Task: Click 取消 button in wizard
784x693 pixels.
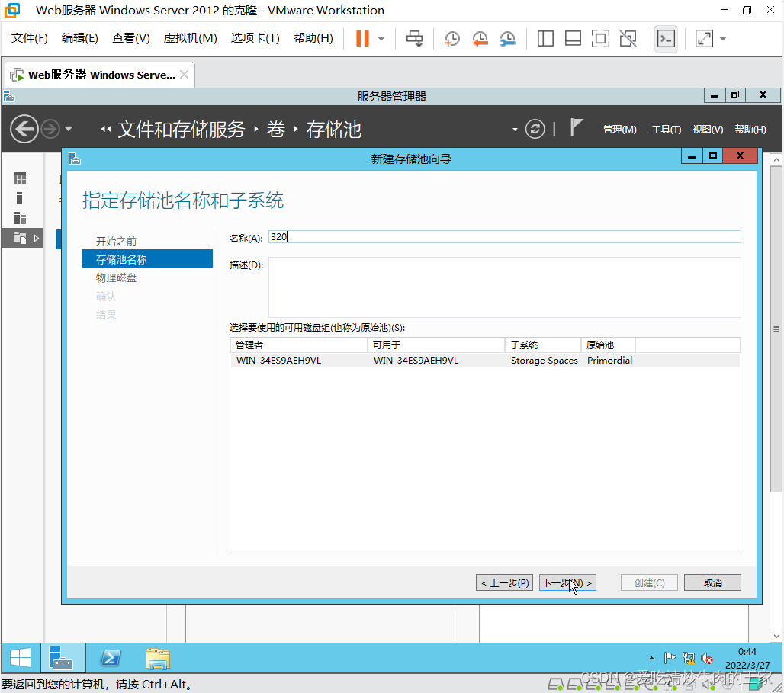Action: (x=712, y=583)
